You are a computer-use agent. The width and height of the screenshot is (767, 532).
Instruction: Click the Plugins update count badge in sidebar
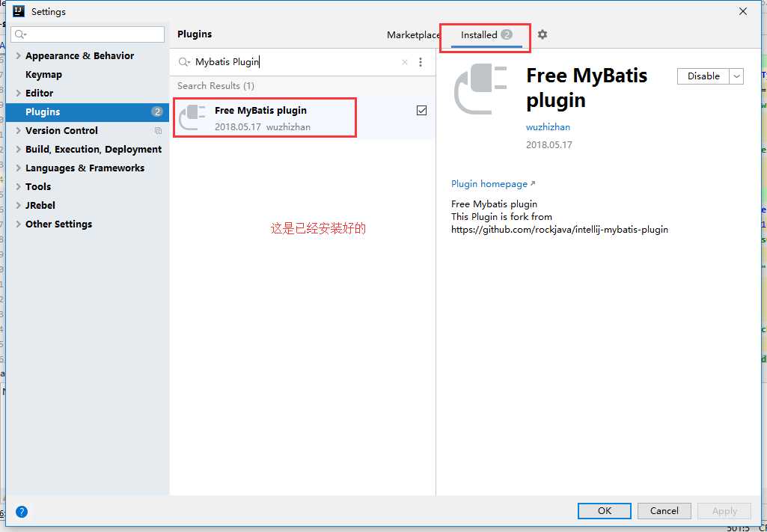pos(157,112)
